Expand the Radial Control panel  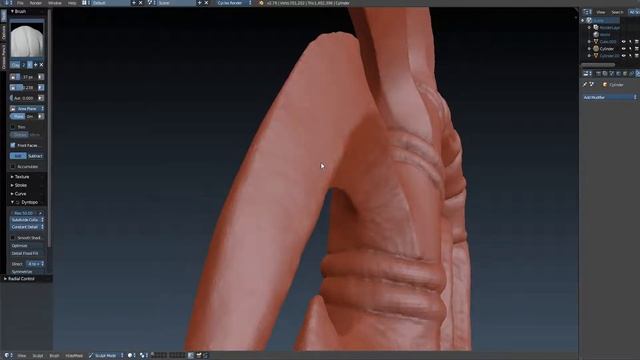(20, 279)
